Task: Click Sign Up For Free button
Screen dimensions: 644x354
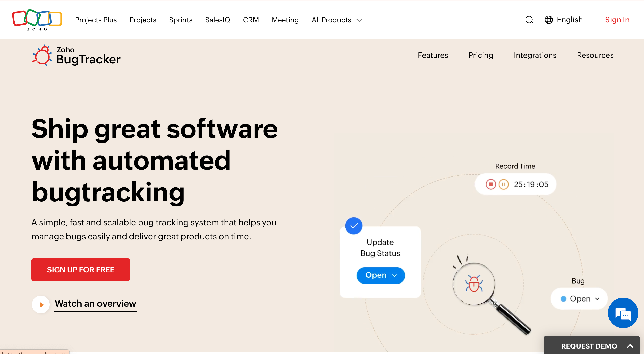Action: tap(81, 270)
